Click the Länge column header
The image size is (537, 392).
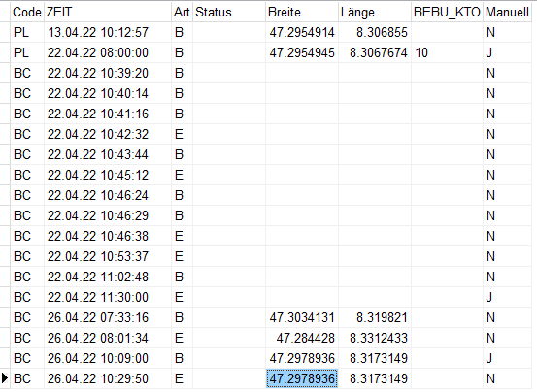(x=374, y=12)
